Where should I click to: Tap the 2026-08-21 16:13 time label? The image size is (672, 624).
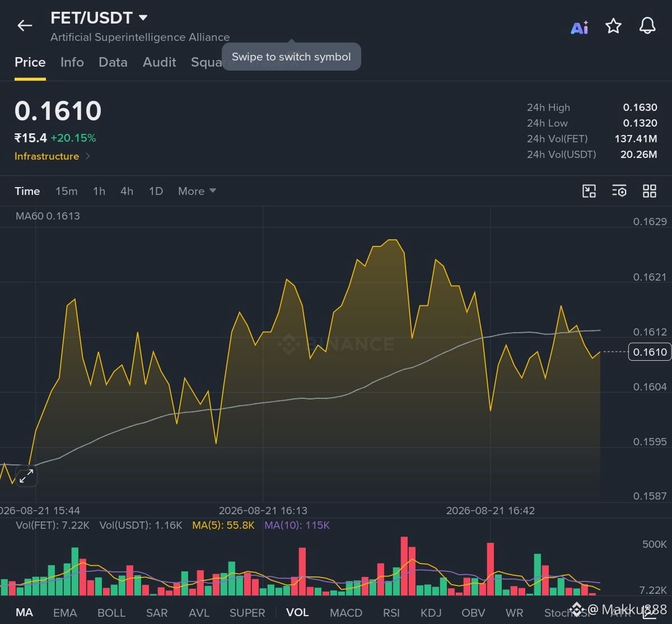pos(263,511)
